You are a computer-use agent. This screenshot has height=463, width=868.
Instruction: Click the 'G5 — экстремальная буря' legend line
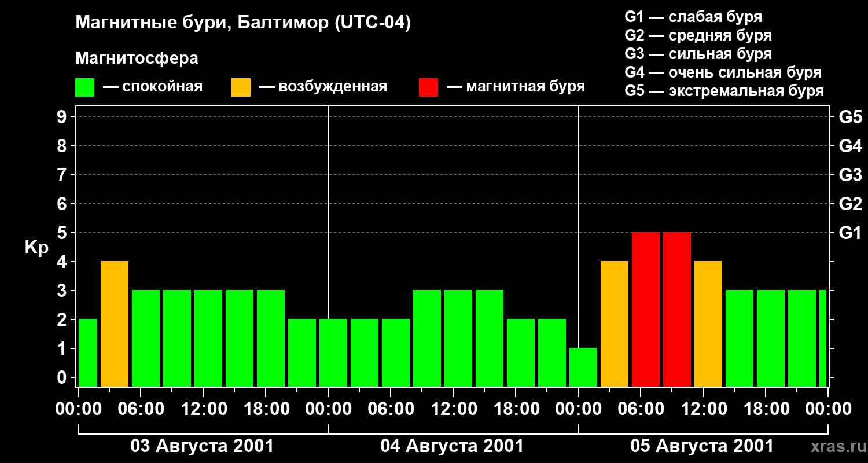tap(724, 91)
